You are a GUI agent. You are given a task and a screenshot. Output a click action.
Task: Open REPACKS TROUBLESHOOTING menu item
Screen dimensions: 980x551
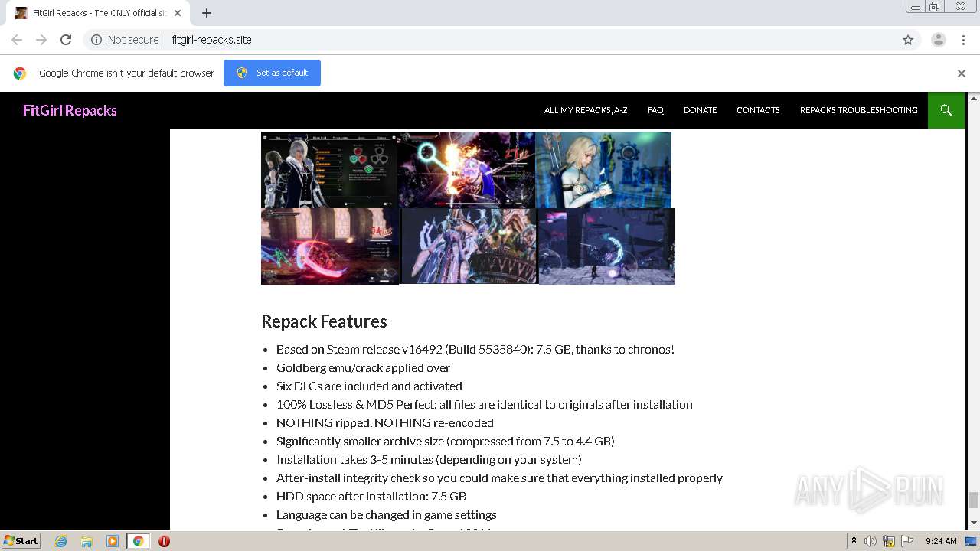coord(859,110)
